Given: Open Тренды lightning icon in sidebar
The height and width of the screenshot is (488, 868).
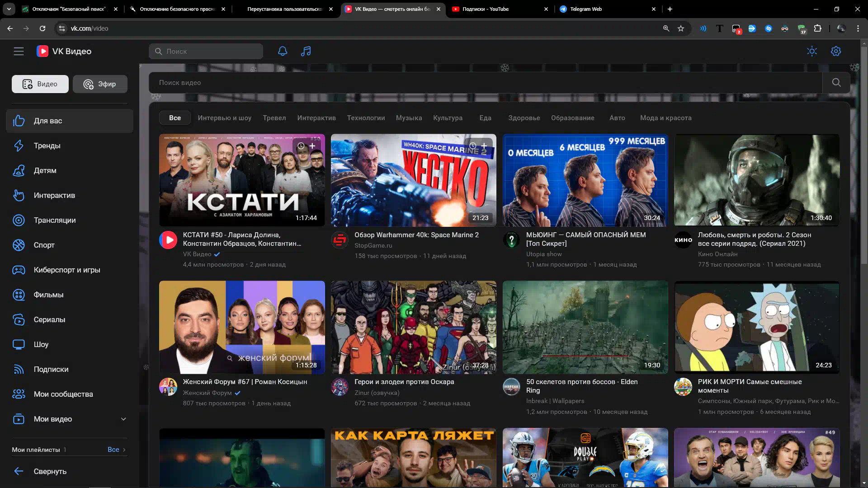Looking at the screenshot, I should point(19,145).
